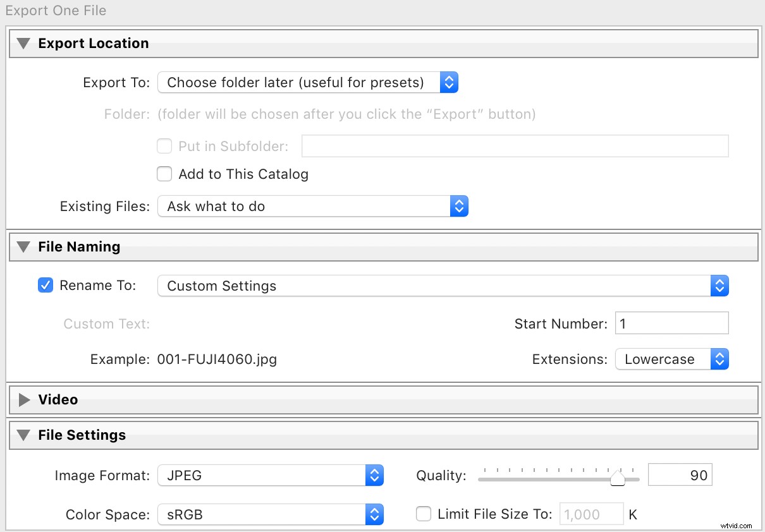Click the File Settings section header
The width and height of the screenshot is (765, 532).
tap(82, 435)
